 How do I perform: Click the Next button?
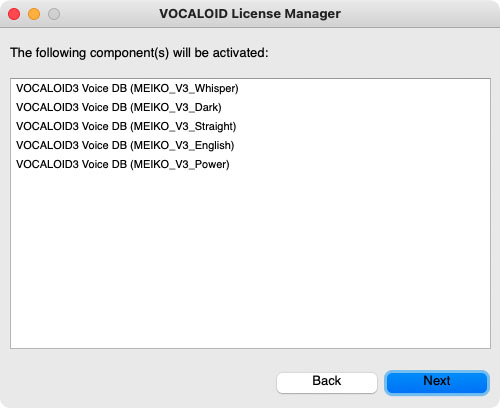[437, 383]
